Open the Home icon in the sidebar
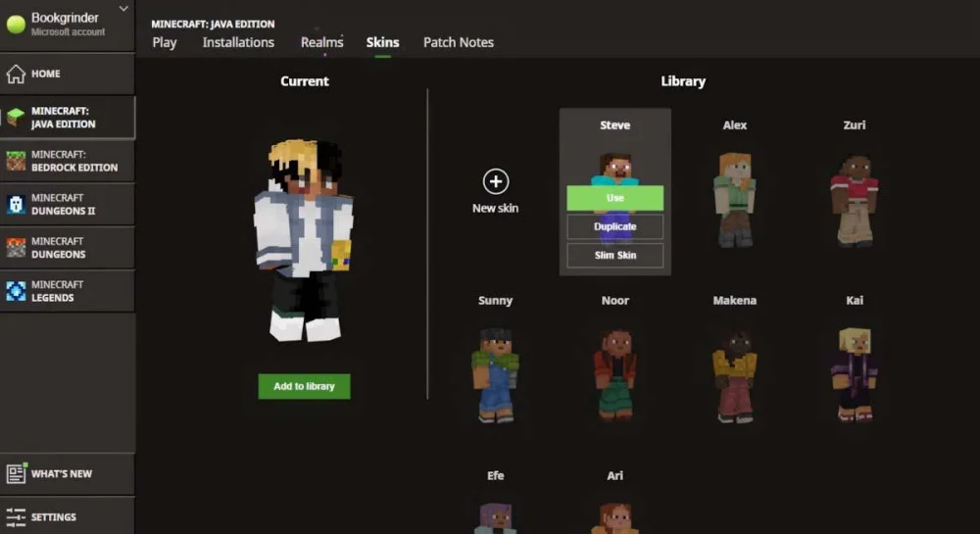Image resolution: width=980 pixels, height=534 pixels. click(16, 73)
